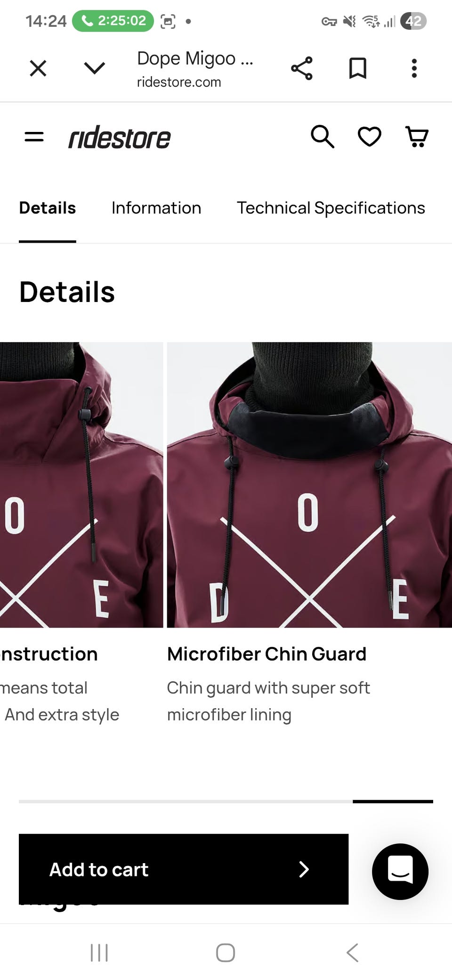452x980 pixels.
Task: Open the Microfiber Chin Guard photo
Action: [x=309, y=485]
